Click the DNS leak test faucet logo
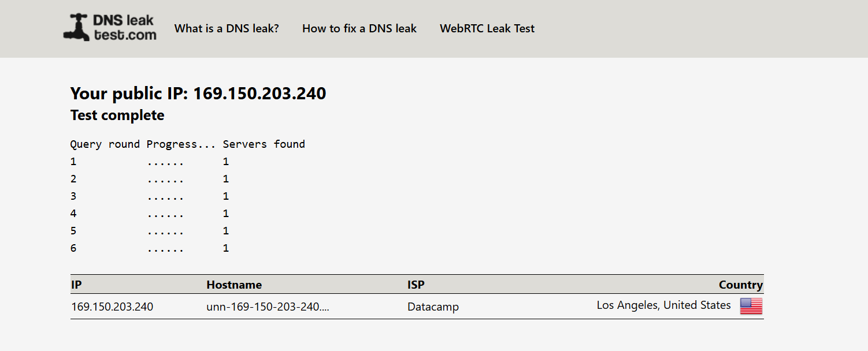868x351 pixels. (x=76, y=28)
